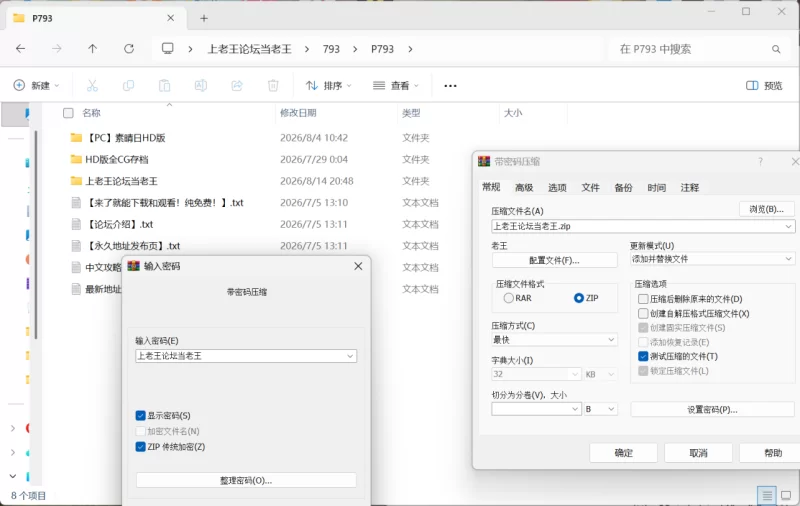Close the P793 Explorer tab
Image resolution: width=800 pixels, height=506 pixels.
170,18
